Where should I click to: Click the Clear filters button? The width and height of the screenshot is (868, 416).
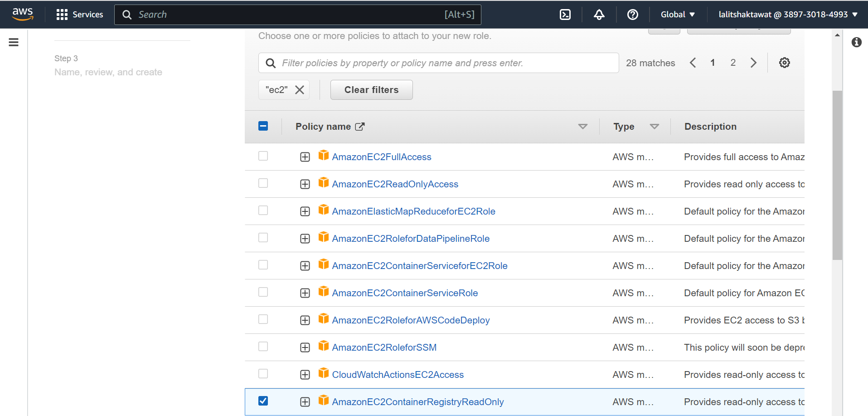[x=372, y=90]
